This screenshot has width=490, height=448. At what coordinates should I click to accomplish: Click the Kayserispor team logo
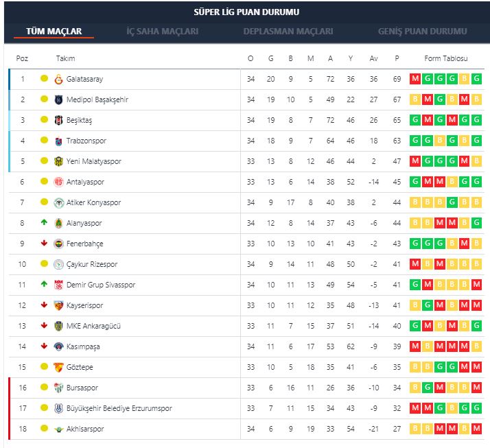[x=58, y=305]
